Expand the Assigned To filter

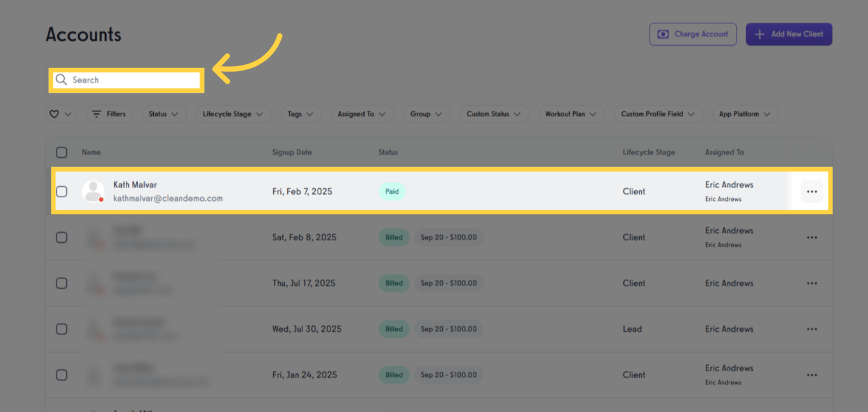362,114
